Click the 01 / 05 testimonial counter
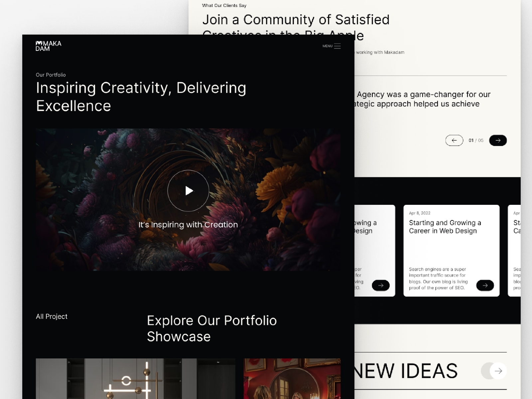The height and width of the screenshot is (399, 532). tap(476, 140)
